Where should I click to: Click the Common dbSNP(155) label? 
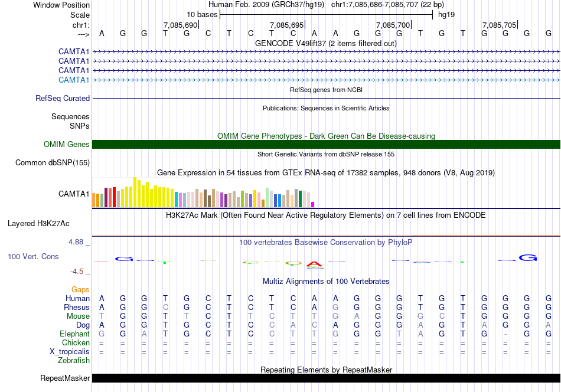52,163
